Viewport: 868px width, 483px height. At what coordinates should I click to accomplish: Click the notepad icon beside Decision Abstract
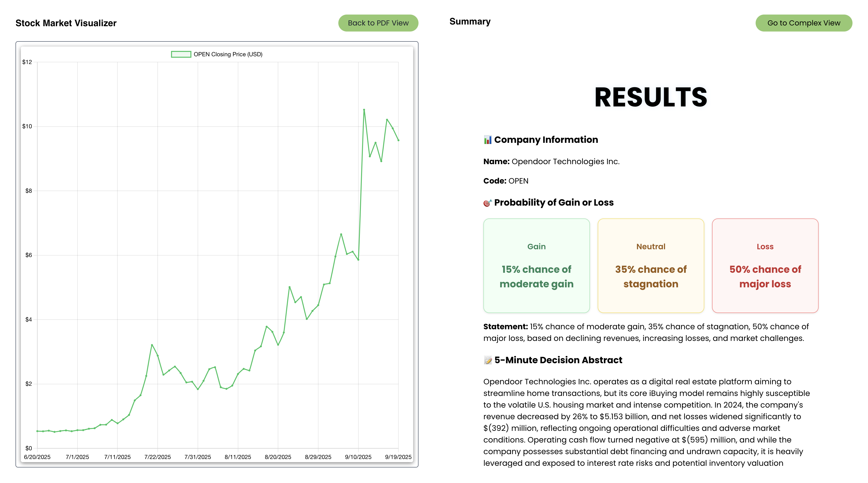click(488, 360)
